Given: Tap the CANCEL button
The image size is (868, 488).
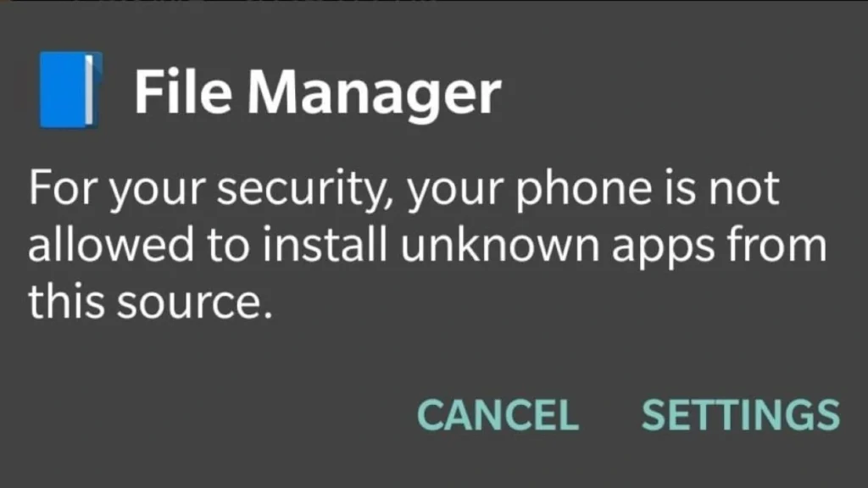Looking at the screenshot, I should 498,415.
